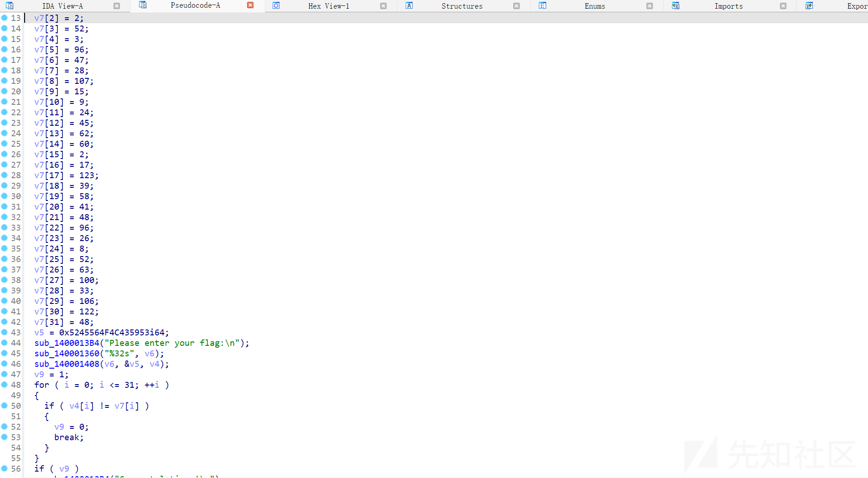
Task: Click the Structures tab icon
Action: click(409, 5)
